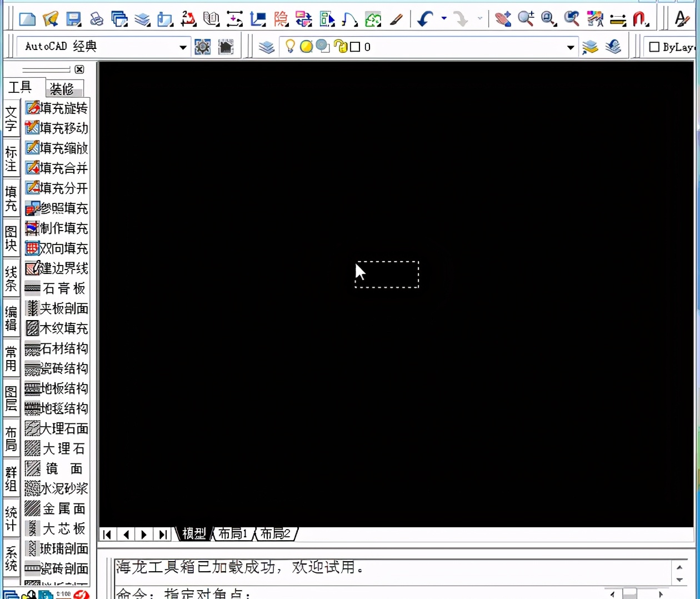Choose the 夹板剖面 hatch pattern
700x599 pixels.
click(x=57, y=308)
